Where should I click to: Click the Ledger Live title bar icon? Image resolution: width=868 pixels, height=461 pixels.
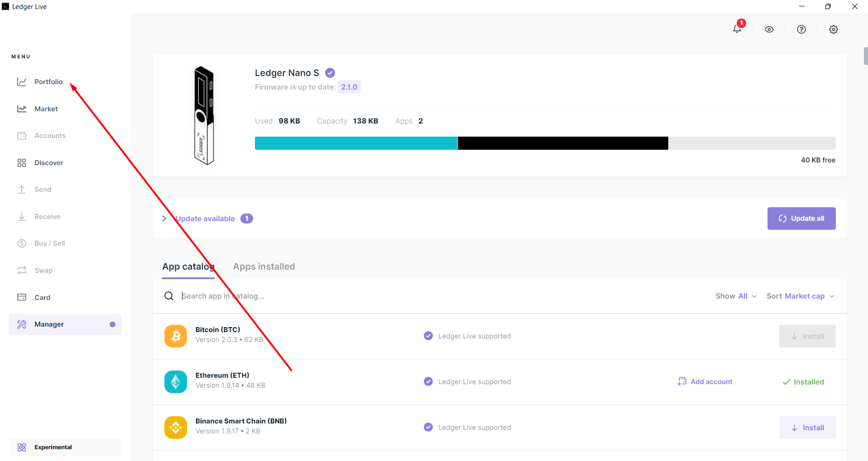(x=5, y=6)
